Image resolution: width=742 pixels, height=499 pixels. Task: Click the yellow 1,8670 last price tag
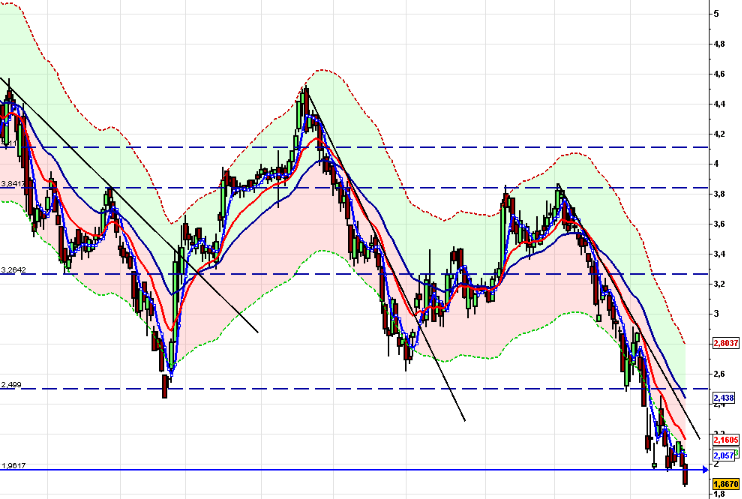726,484
